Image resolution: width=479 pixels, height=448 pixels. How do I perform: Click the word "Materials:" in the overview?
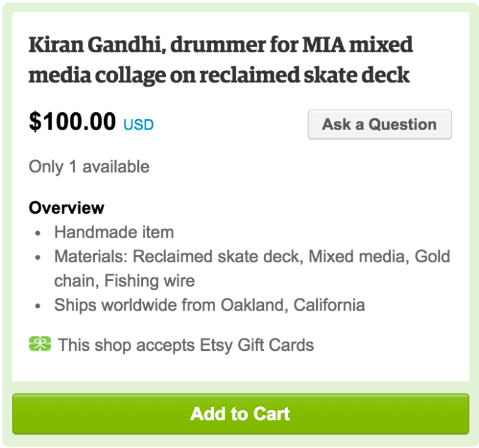(92, 257)
